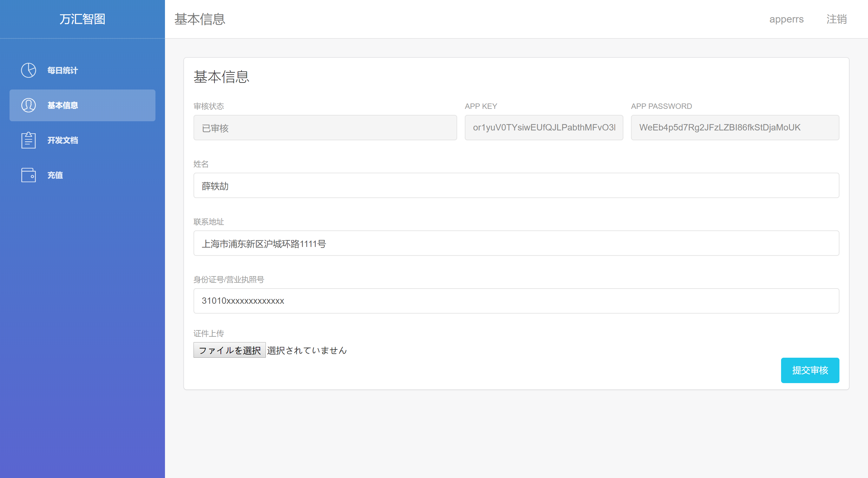
Task: Go to 开发文档 in the sidebar
Action: (x=63, y=140)
